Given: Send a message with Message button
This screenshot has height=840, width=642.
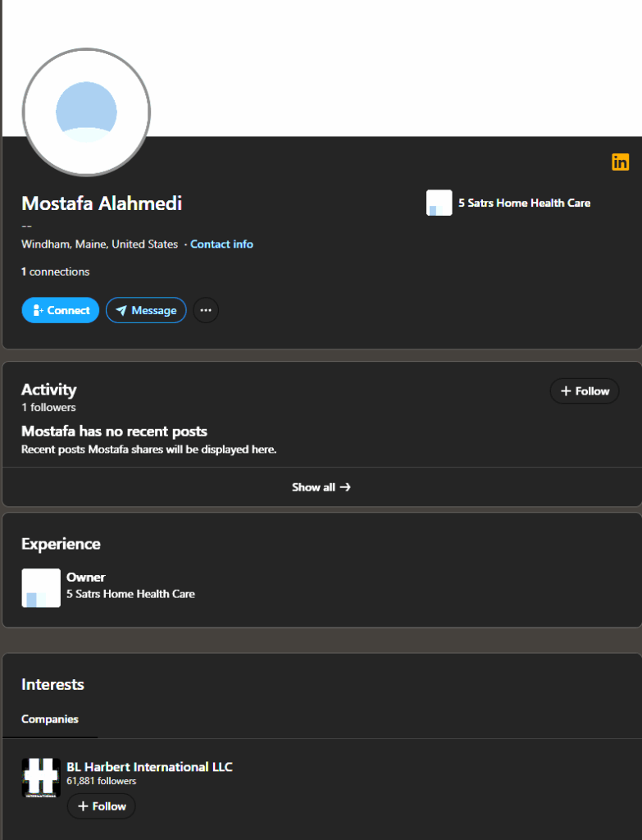Looking at the screenshot, I should (x=146, y=310).
